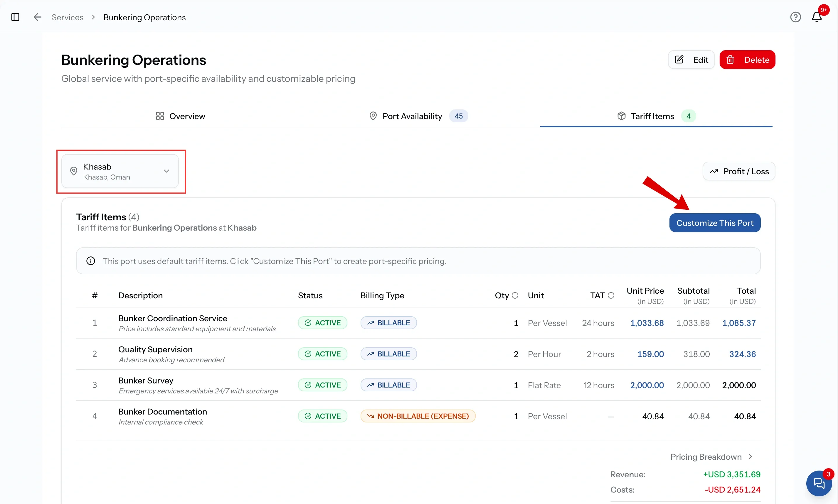838x504 pixels.
Task: Click Bunker Documentation row title
Action: tap(162, 412)
